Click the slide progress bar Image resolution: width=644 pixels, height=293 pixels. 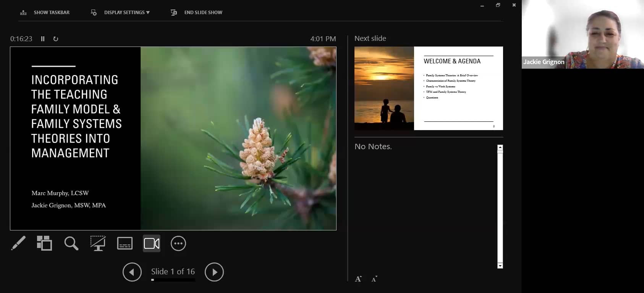[x=173, y=280]
